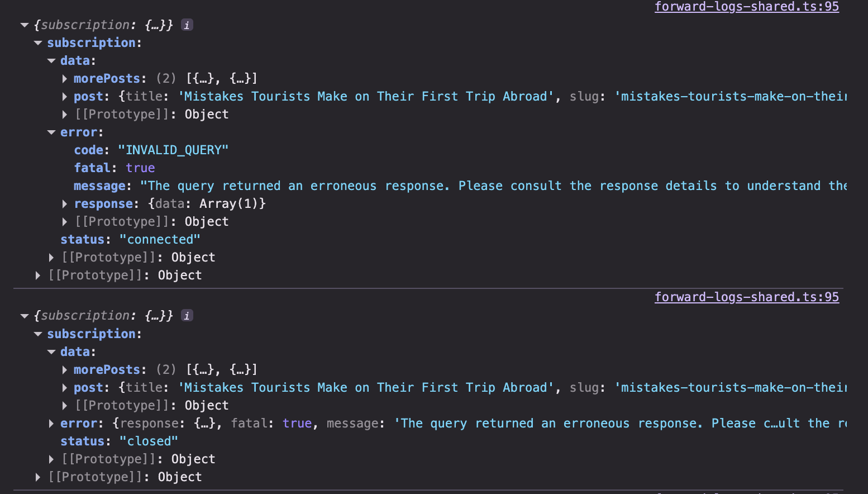Collapse the subscription key in the second log

pos(38,334)
